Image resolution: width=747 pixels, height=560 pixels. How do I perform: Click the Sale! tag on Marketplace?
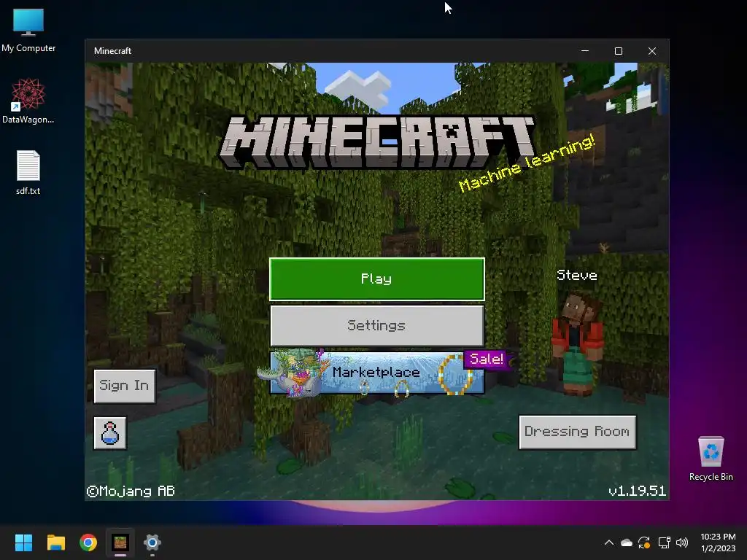click(x=487, y=359)
